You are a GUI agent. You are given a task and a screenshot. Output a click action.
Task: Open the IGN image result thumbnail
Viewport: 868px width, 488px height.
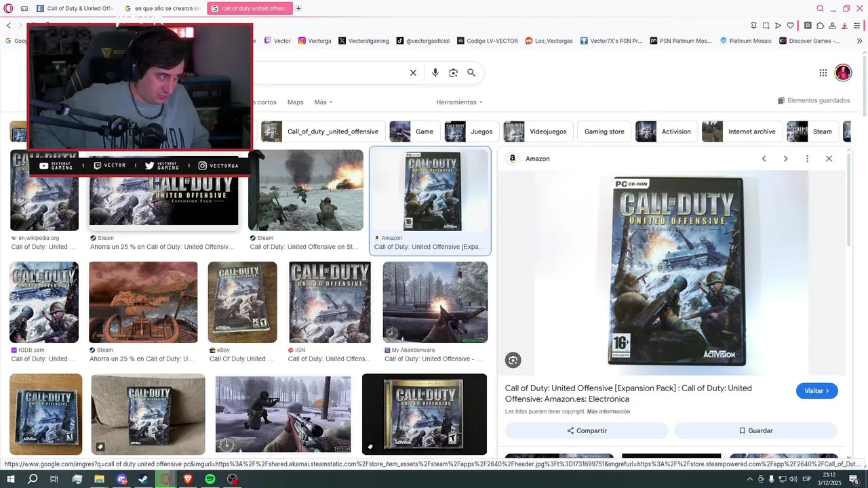point(330,302)
